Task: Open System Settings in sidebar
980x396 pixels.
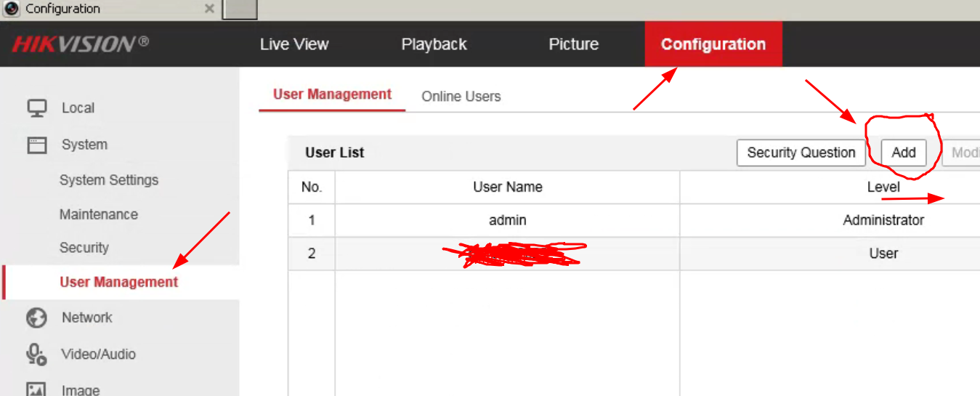Action: click(x=109, y=180)
